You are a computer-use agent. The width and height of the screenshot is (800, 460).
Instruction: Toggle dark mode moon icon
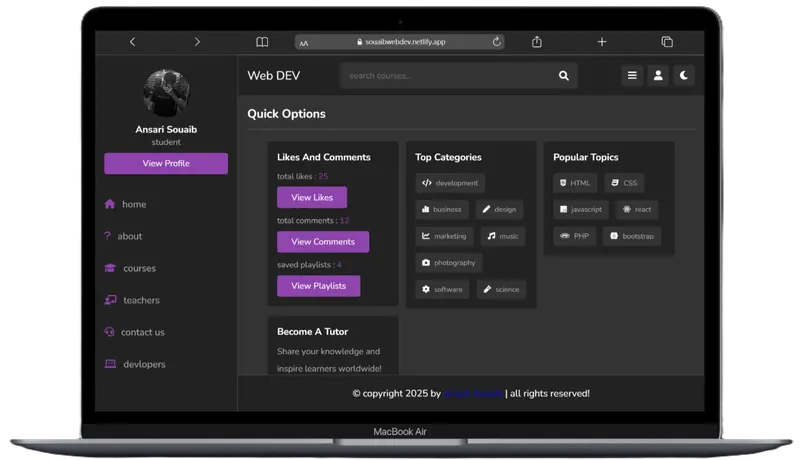[684, 75]
